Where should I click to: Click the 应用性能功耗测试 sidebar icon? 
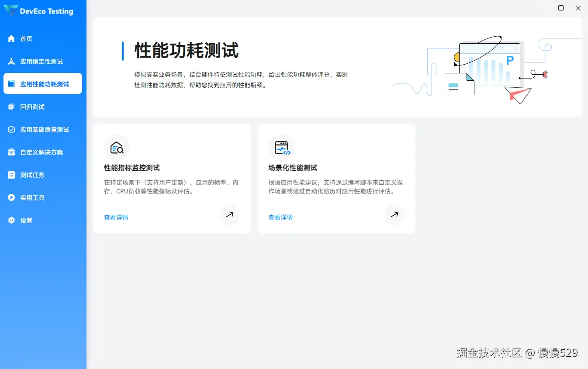point(11,84)
